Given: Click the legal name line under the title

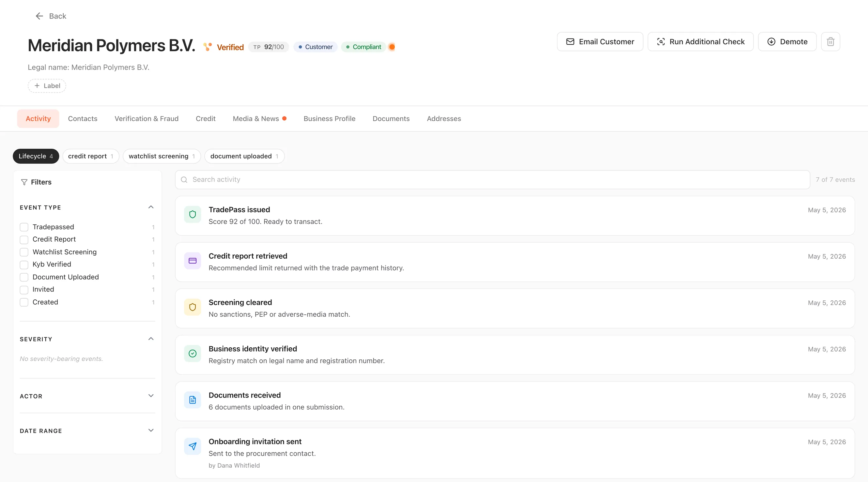Looking at the screenshot, I should point(88,67).
